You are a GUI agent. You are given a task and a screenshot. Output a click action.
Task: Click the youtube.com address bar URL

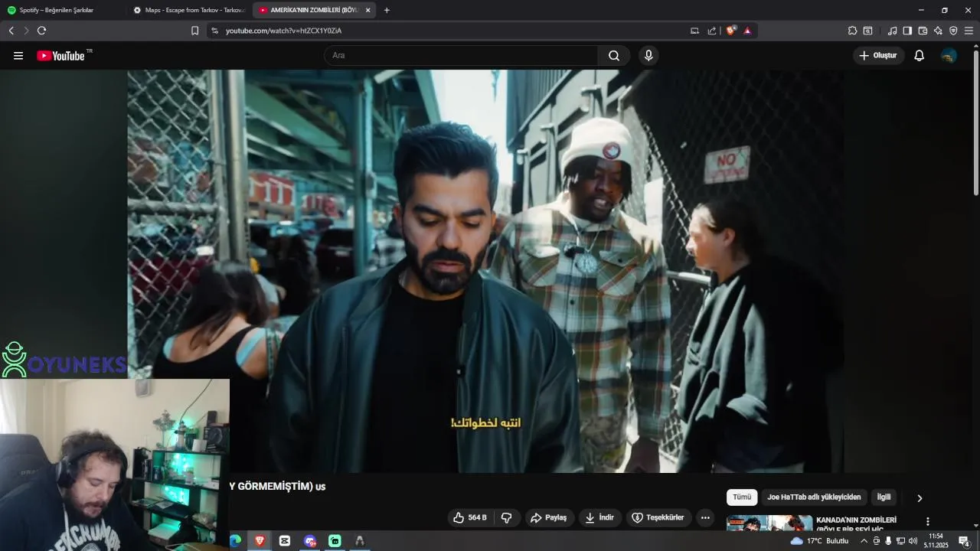click(x=283, y=31)
